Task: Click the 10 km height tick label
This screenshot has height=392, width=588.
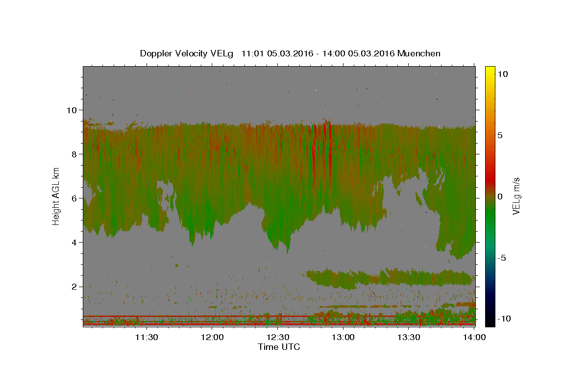Action: pyautogui.click(x=73, y=110)
